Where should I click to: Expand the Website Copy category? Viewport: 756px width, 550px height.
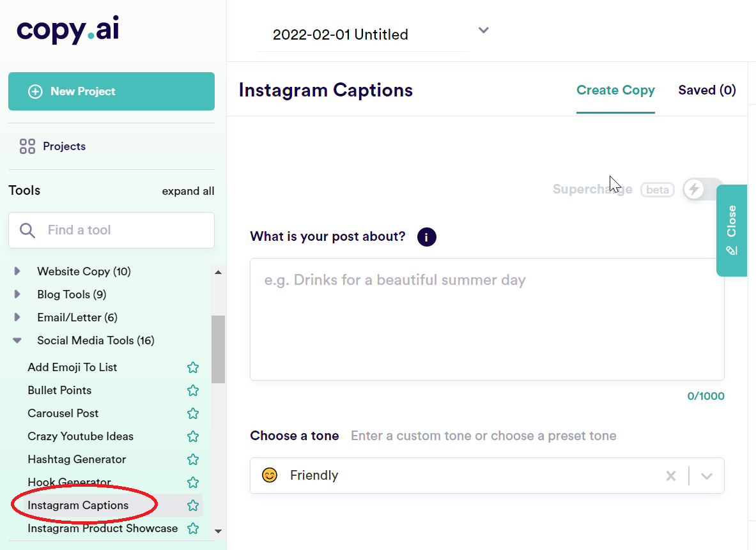pos(18,271)
